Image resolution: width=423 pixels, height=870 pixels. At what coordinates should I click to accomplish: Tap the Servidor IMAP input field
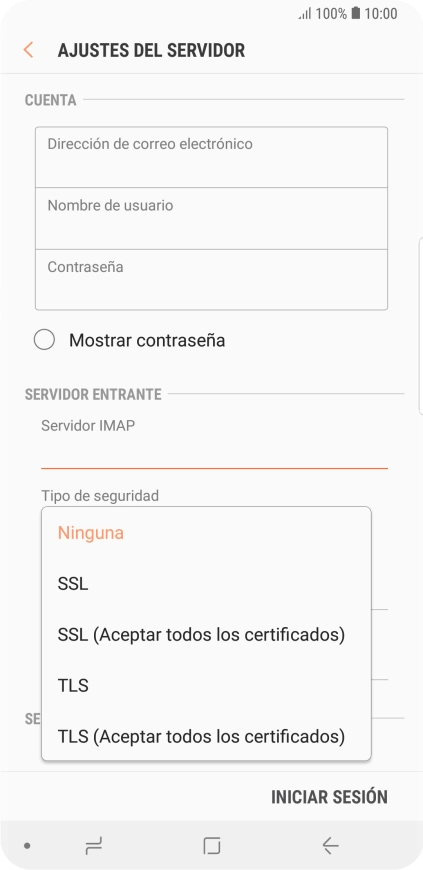214,454
